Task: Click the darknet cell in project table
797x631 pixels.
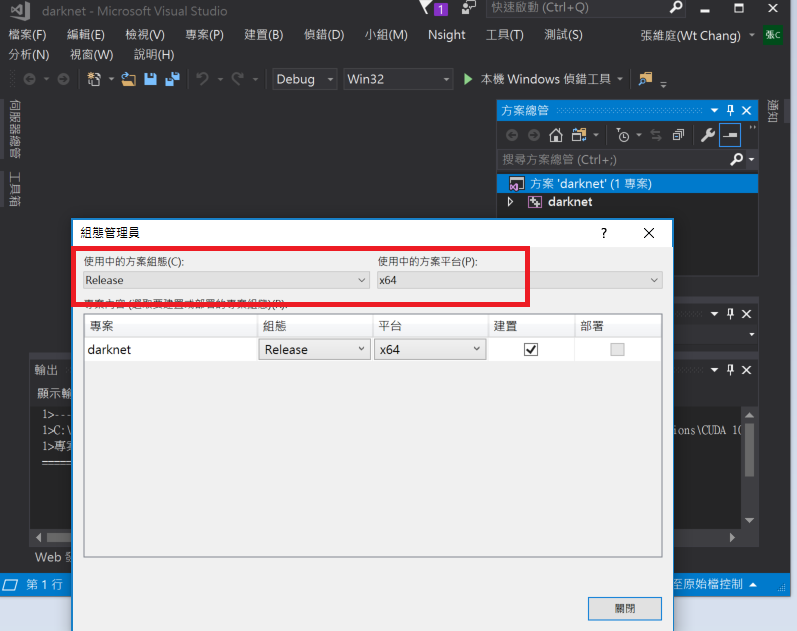Action: coord(171,350)
